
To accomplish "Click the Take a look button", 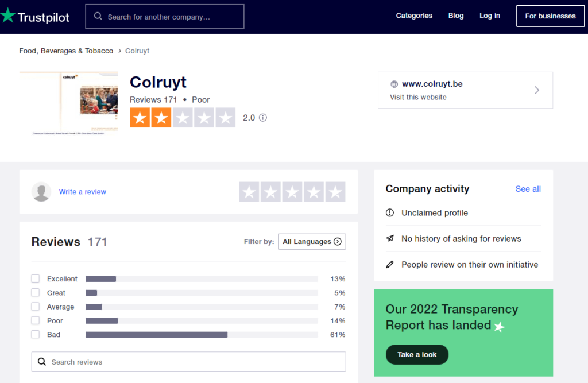I will 417,354.
